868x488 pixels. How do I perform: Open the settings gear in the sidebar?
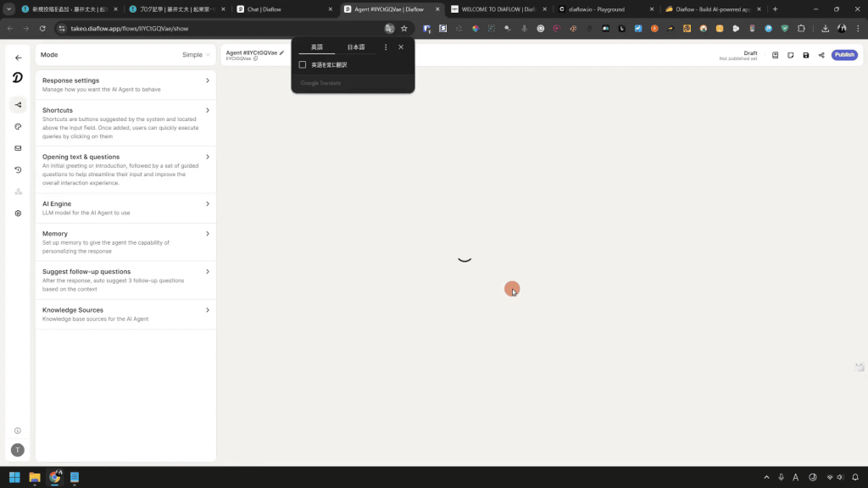tap(19, 213)
